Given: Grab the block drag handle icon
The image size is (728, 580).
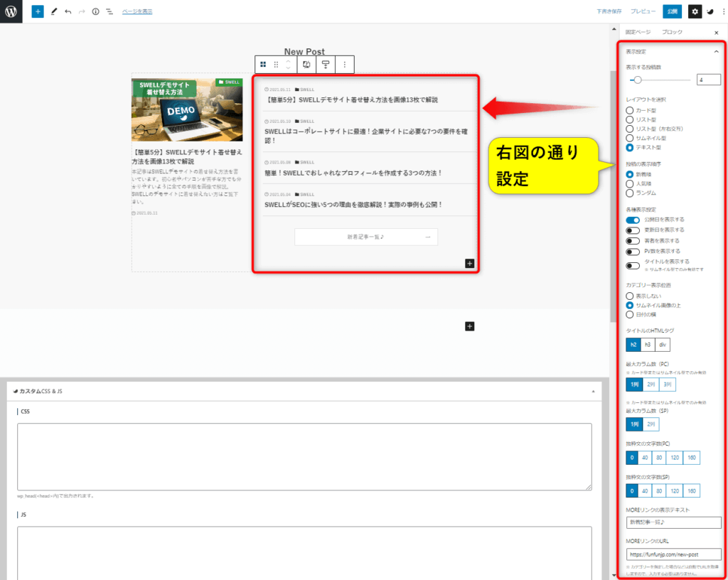Looking at the screenshot, I should [276, 65].
